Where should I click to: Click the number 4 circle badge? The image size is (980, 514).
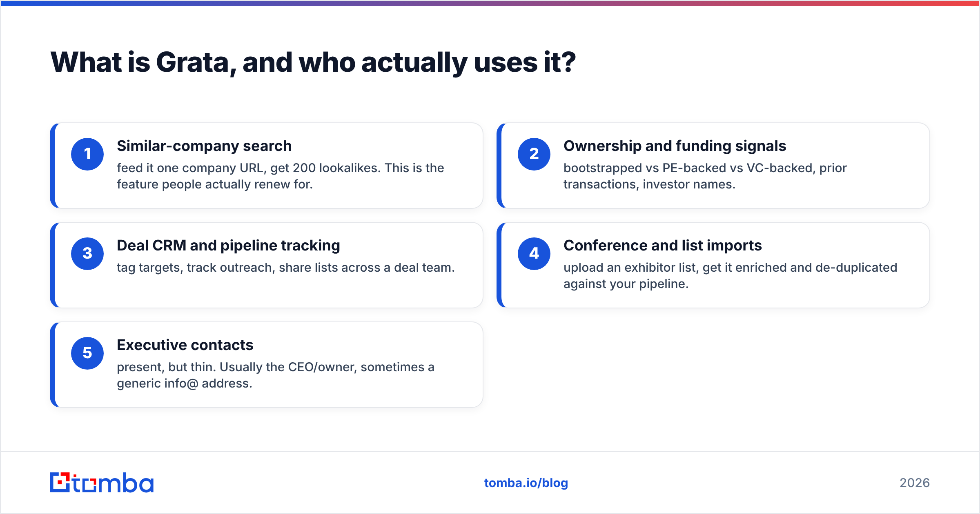coord(534,254)
